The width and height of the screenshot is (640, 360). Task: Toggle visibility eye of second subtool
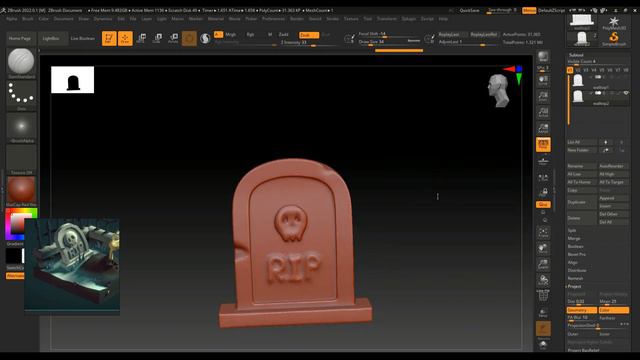[626, 93]
